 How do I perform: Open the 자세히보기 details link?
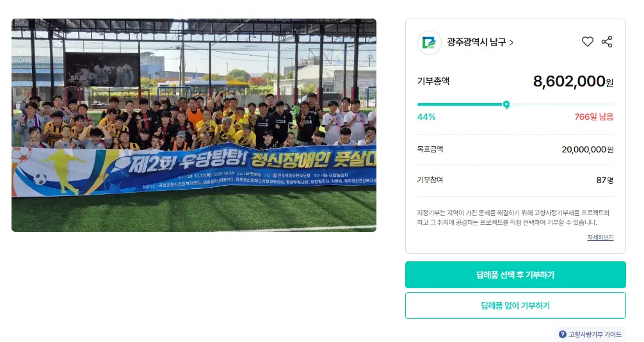[600, 238]
